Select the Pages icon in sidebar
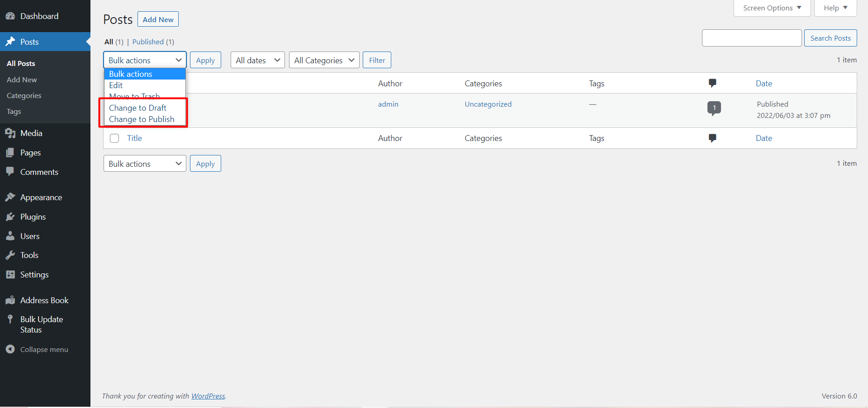This screenshot has width=868, height=408. [x=10, y=152]
